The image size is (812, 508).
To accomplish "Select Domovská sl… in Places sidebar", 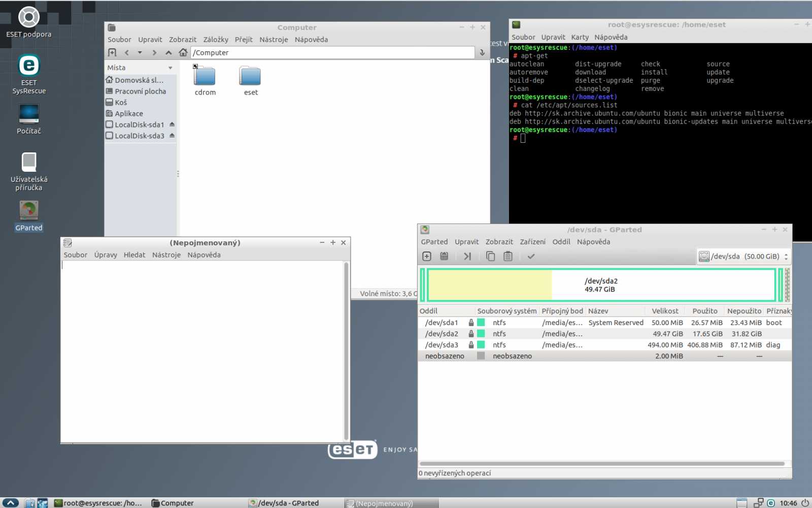I will [141, 80].
